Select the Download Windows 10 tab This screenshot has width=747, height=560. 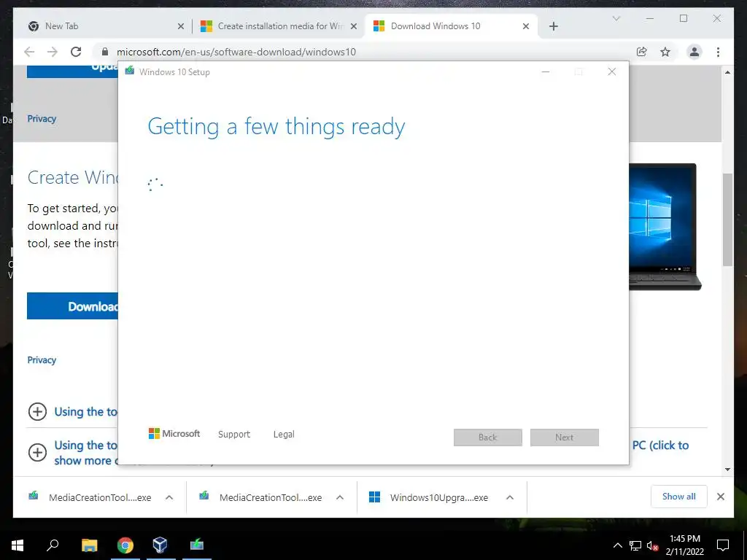[450, 26]
